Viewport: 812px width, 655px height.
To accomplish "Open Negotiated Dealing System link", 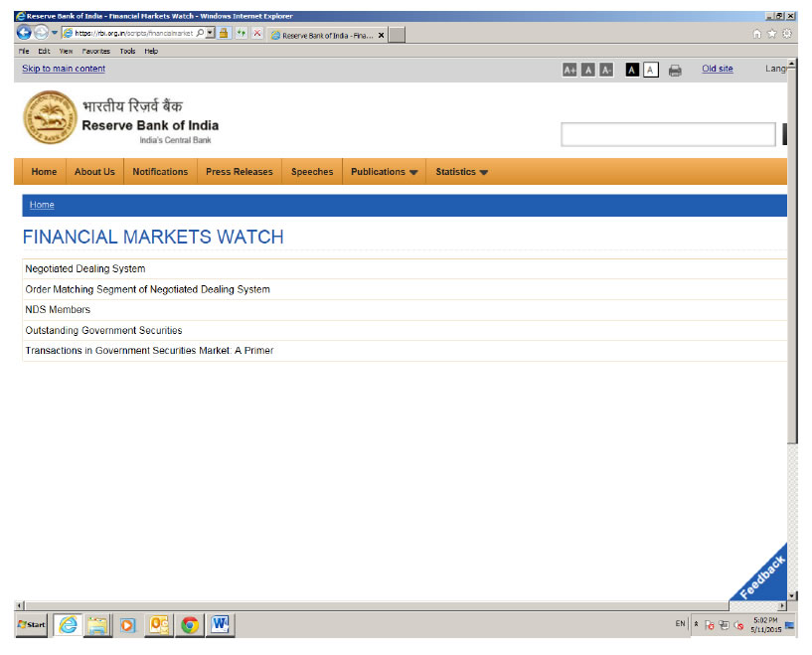I will [x=85, y=268].
